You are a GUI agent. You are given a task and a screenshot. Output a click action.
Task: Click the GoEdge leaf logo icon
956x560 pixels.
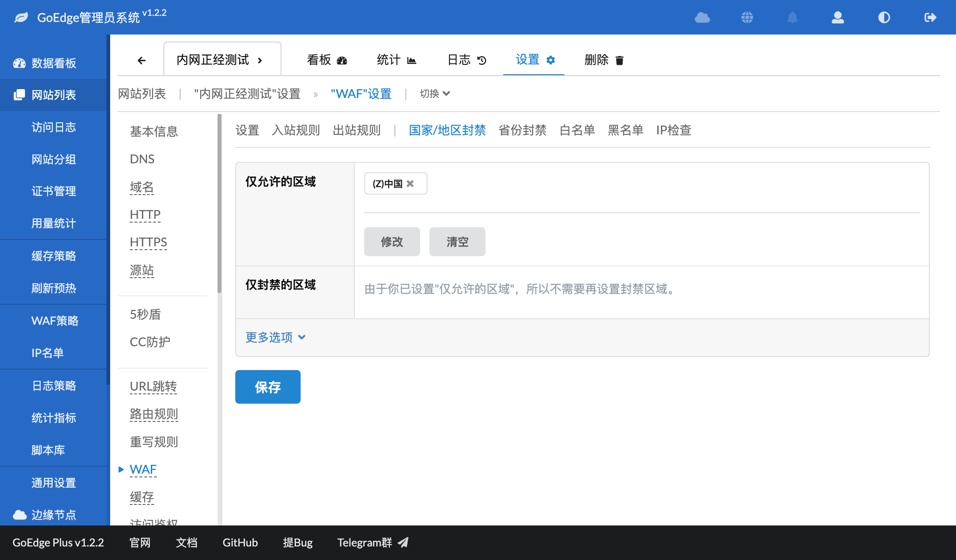[21, 18]
